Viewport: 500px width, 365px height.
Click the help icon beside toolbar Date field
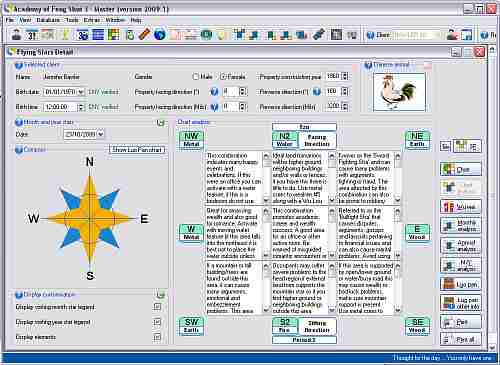(x=370, y=35)
